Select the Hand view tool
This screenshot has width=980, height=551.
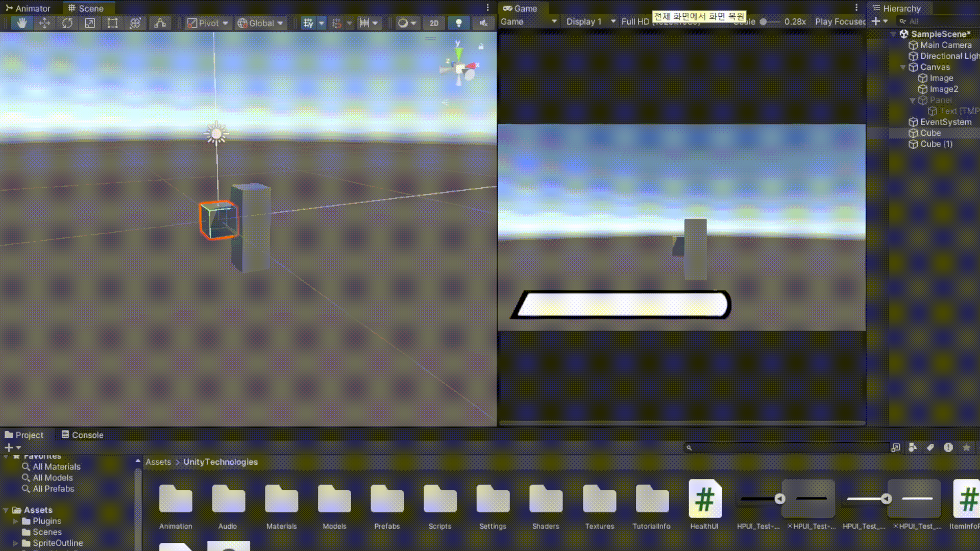pyautogui.click(x=21, y=23)
